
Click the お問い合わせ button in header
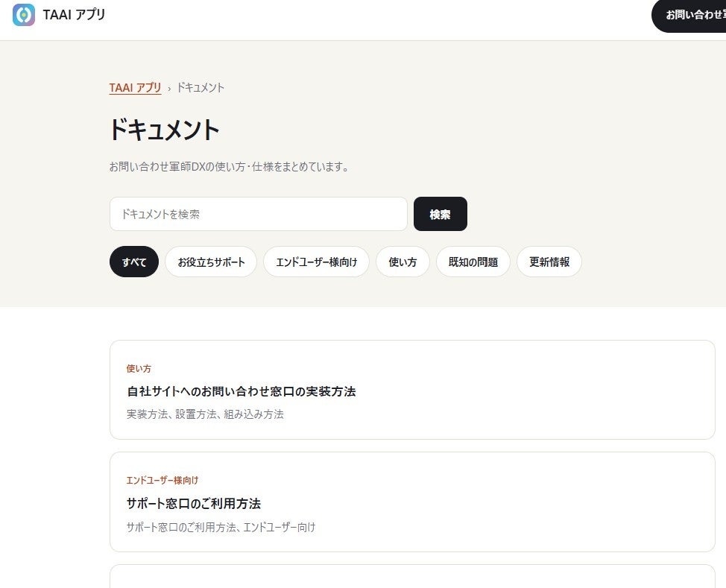[x=689, y=16]
